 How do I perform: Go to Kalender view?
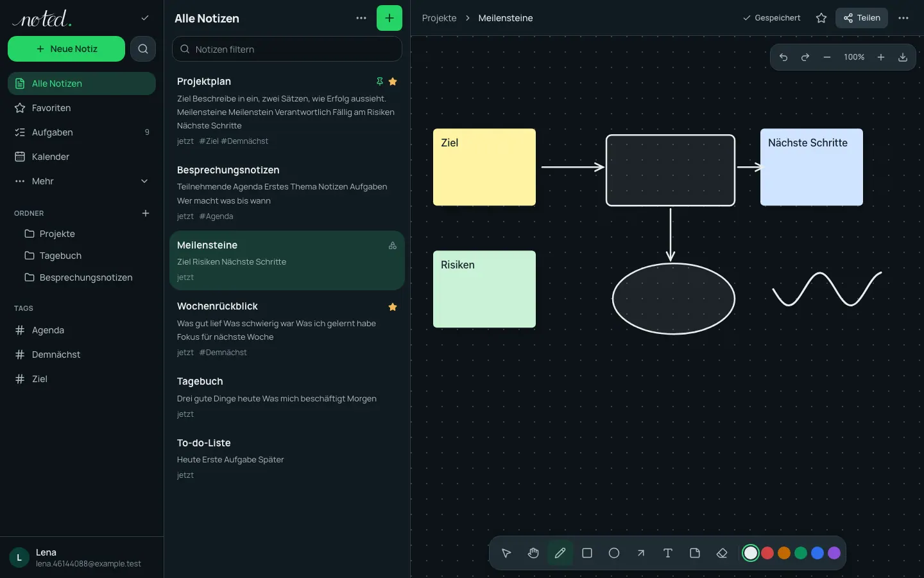[81, 157]
